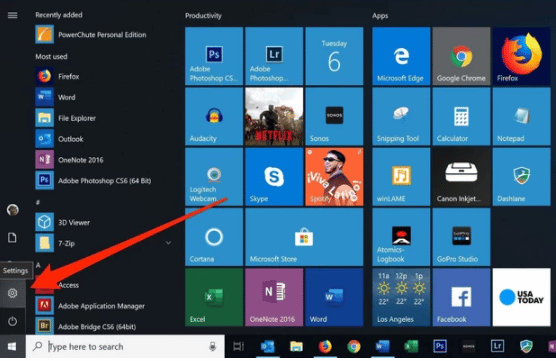The height and width of the screenshot is (361, 556).
Task: Launch the GoPro Studio tile
Action: (461, 237)
